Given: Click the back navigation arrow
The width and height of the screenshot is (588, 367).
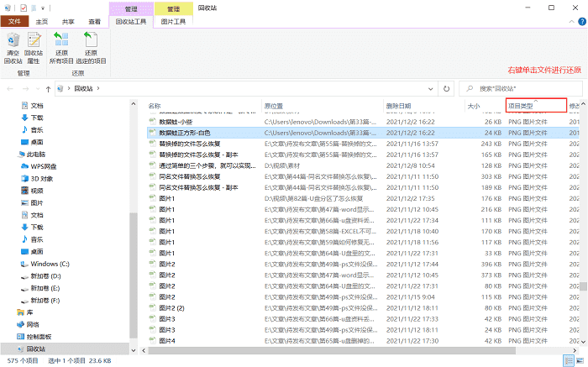Looking at the screenshot, I should tap(10, 89).
